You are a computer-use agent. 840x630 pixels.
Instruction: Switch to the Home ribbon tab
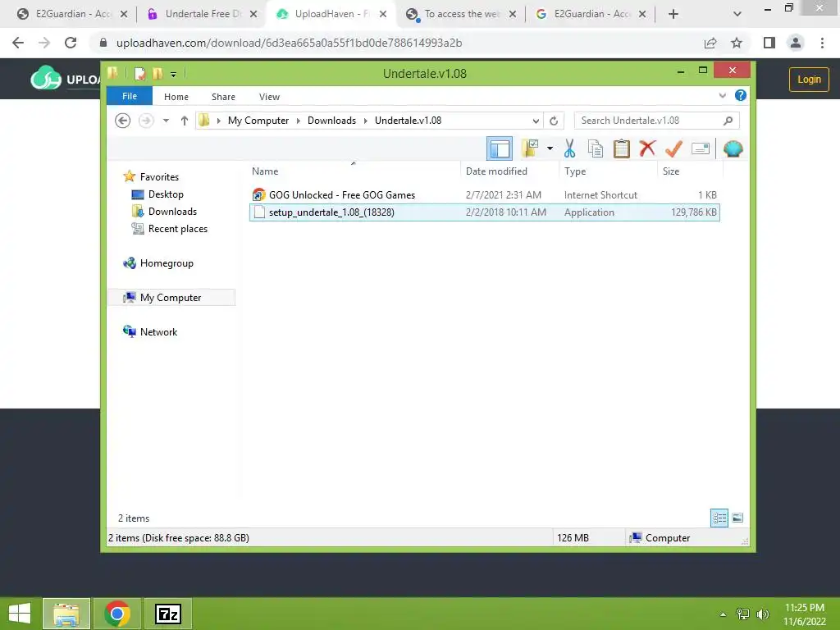pyautogui.click(x=176, y=97)
